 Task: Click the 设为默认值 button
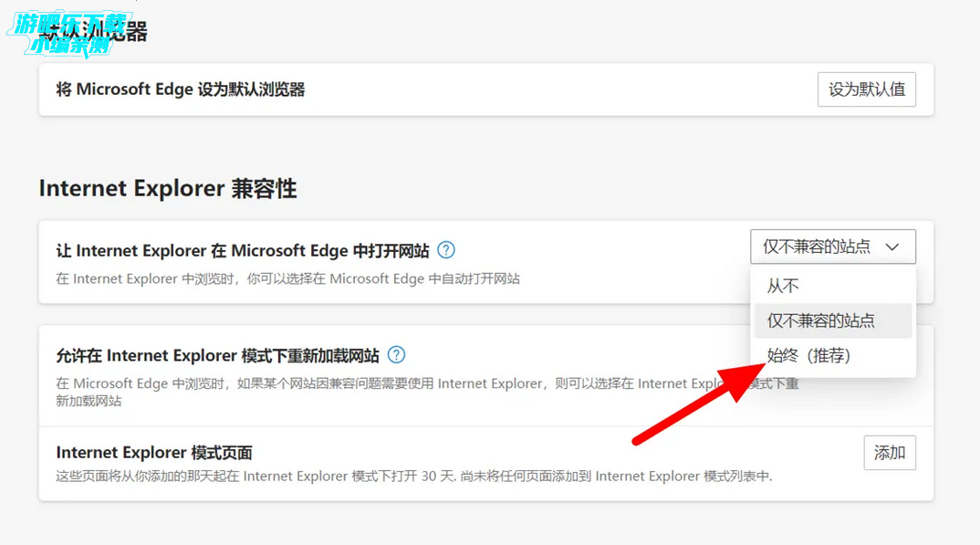click(866, 89)
